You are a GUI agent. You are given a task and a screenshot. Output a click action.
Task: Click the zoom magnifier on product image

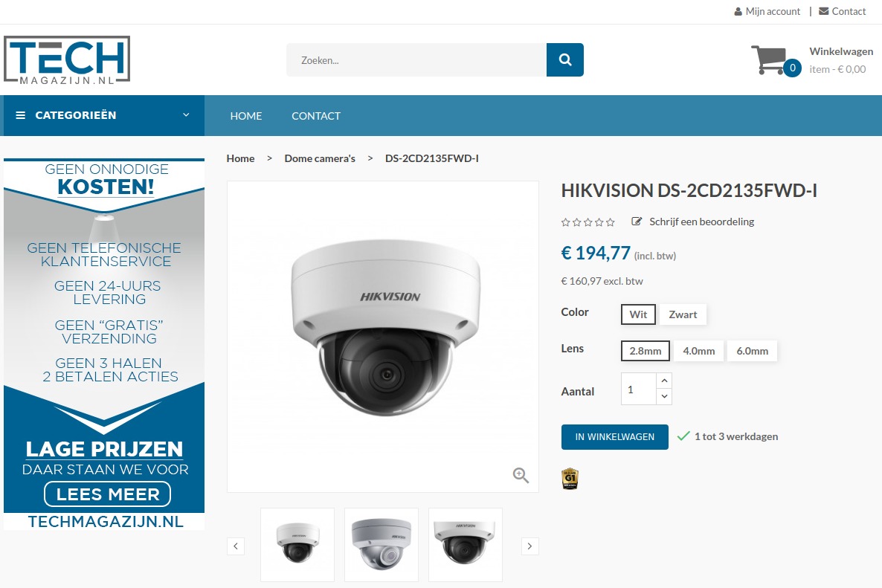[x=521, y=476]
